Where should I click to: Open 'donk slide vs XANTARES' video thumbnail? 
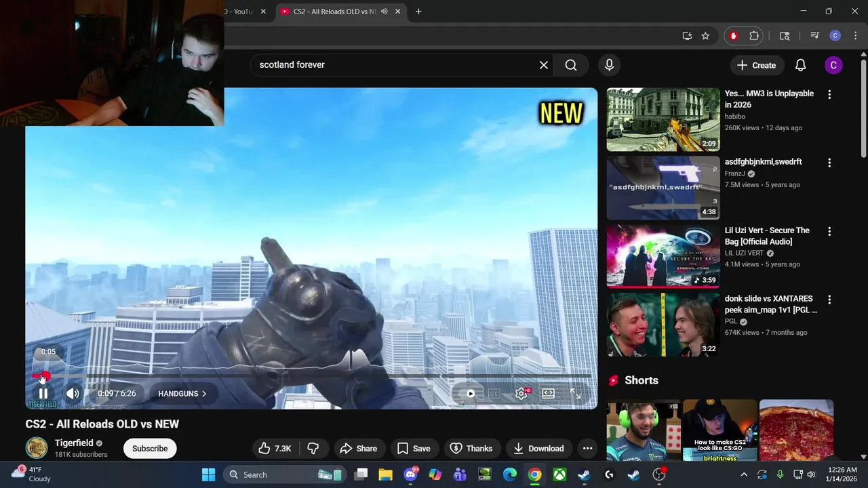pyautogui.click(x=663, y=325)
